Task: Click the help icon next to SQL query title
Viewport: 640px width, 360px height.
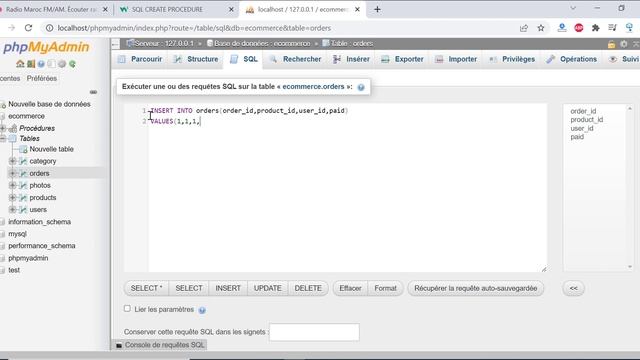Action: 361,87
